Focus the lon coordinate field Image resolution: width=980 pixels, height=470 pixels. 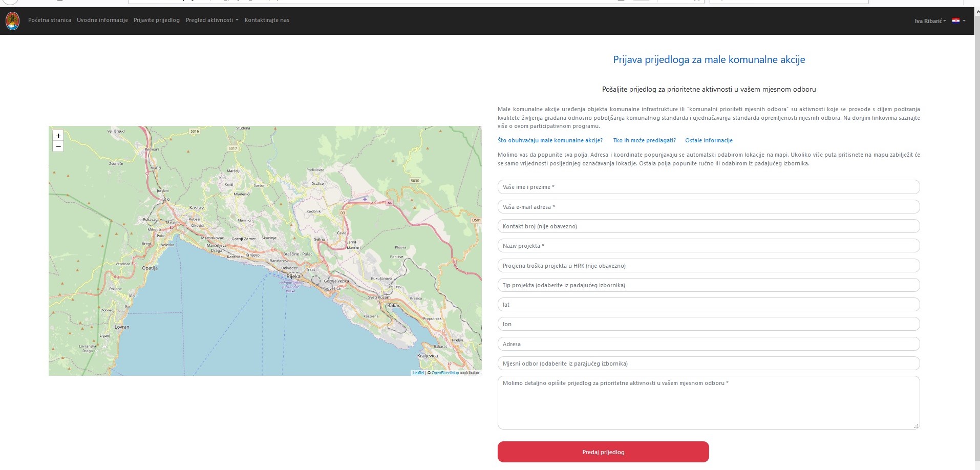tap(709, 324)
